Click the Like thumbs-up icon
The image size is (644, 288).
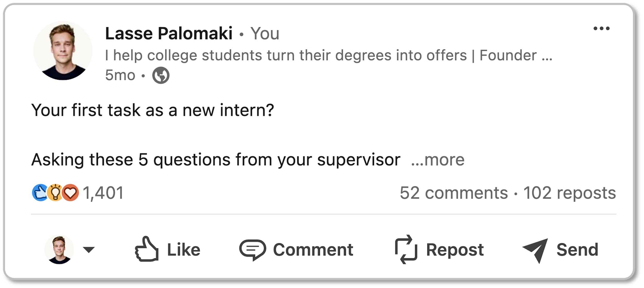pyautogui.click(x=147, y=249)
